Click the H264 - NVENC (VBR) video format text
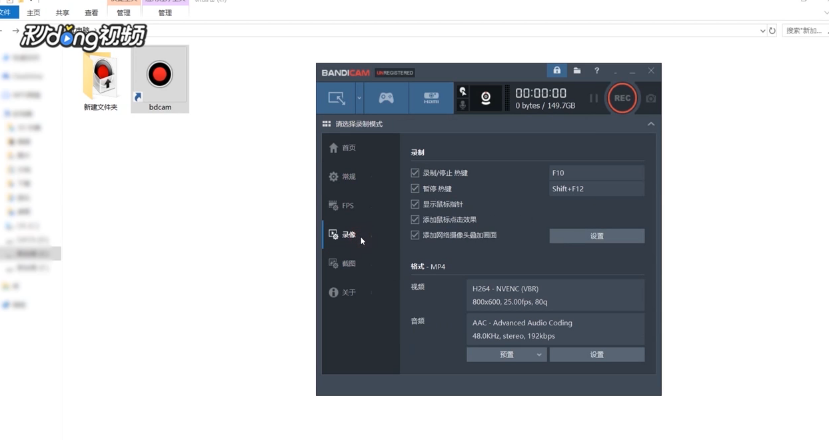Screen dimensions: 829x440 click(505, 289)
